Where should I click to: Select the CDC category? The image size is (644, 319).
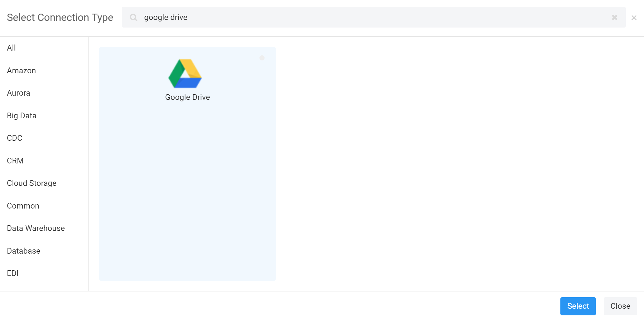point(15,138)
